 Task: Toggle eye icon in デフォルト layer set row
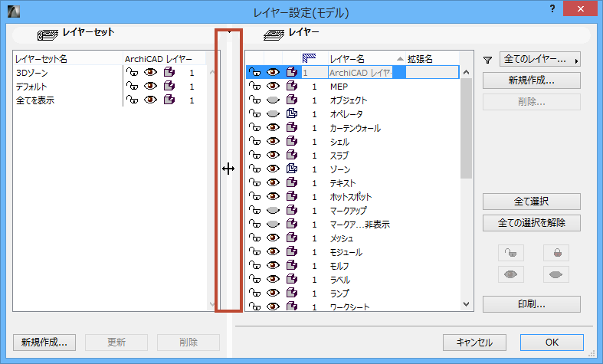[150, 86]
